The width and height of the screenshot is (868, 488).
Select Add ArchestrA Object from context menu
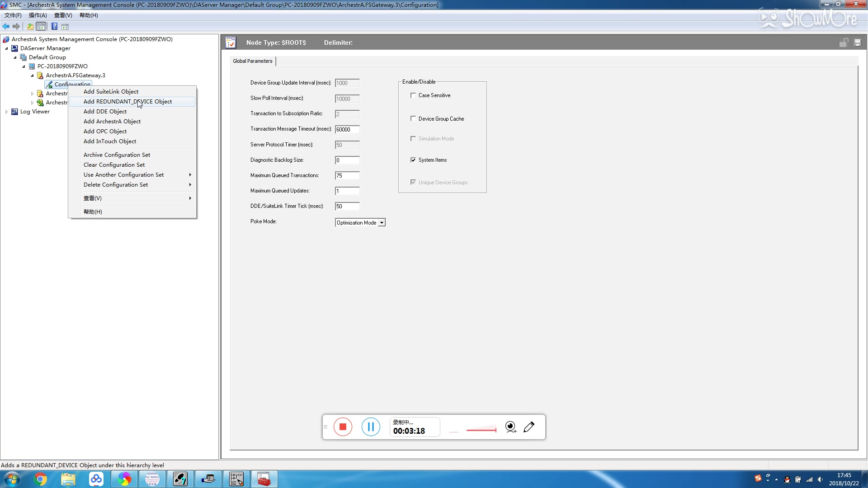112,121
